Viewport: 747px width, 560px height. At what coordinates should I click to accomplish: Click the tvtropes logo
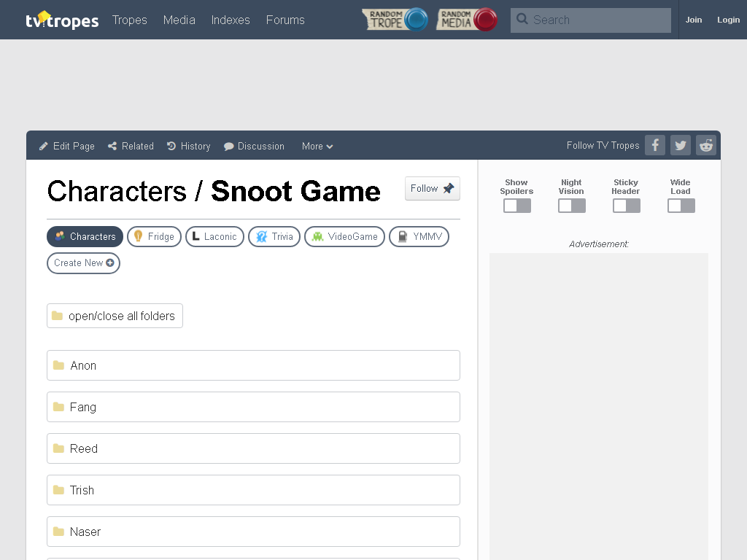coord(62,20)
